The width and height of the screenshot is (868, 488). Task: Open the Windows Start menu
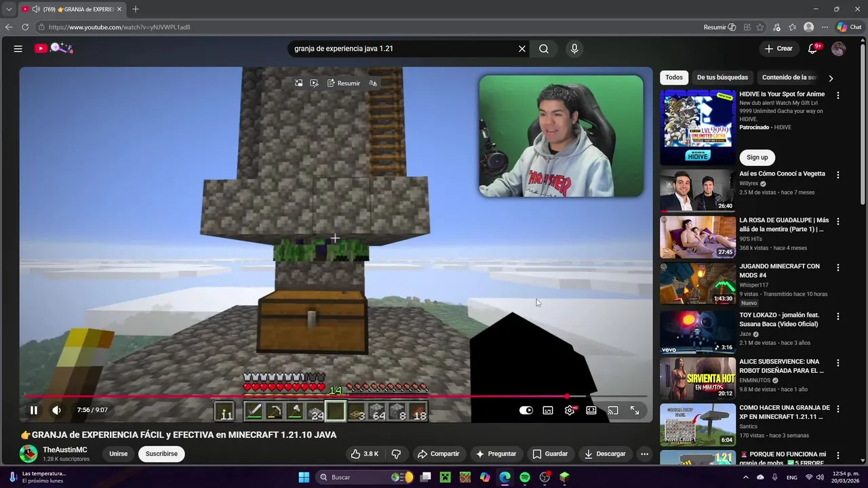point(304,477)
